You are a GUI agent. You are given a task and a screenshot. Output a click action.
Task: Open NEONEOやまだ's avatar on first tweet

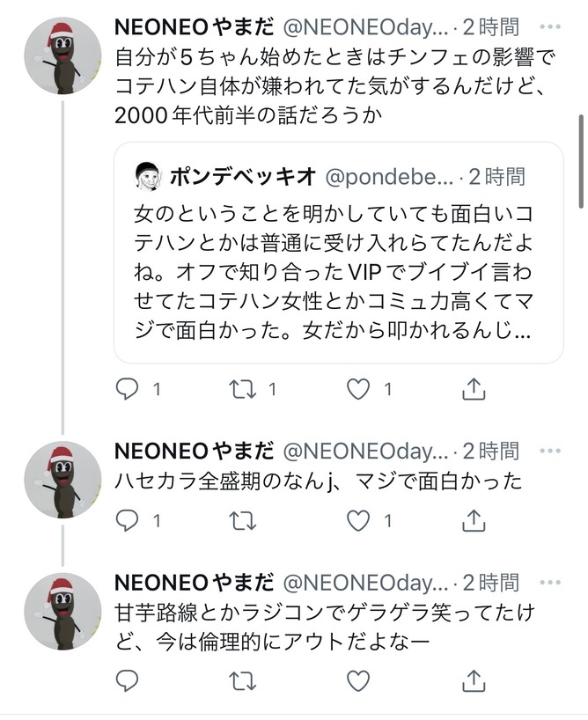point(62,57)
